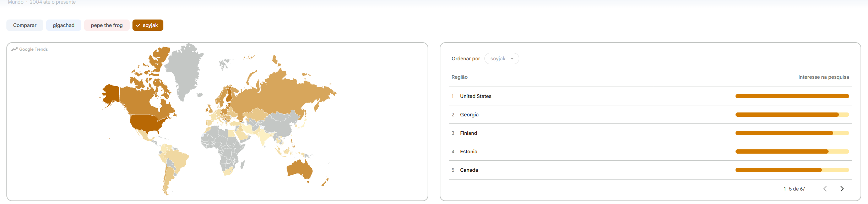Click the United States interest bar

point(792,96)
